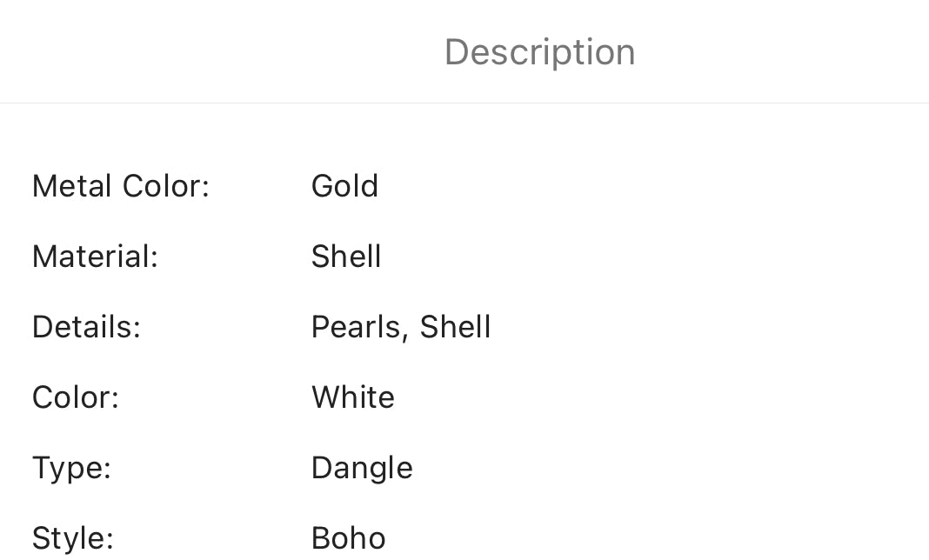The image size is (929, 560).
Task: Click the Metal Color label
Action: [121, 186]
